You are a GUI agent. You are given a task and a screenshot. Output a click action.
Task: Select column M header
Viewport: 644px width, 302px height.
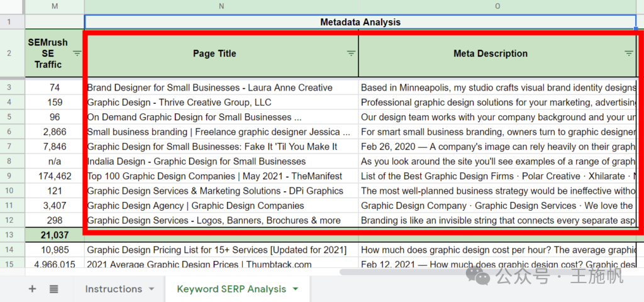(55, 6)
